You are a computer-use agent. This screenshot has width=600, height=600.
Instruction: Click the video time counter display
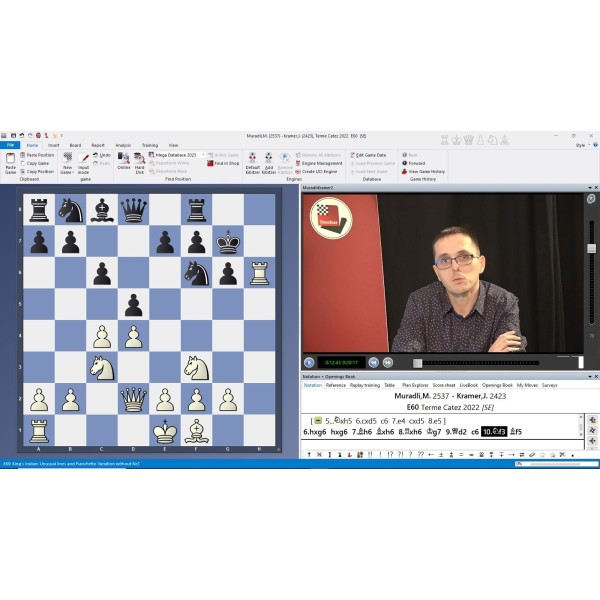click(341, 362)
